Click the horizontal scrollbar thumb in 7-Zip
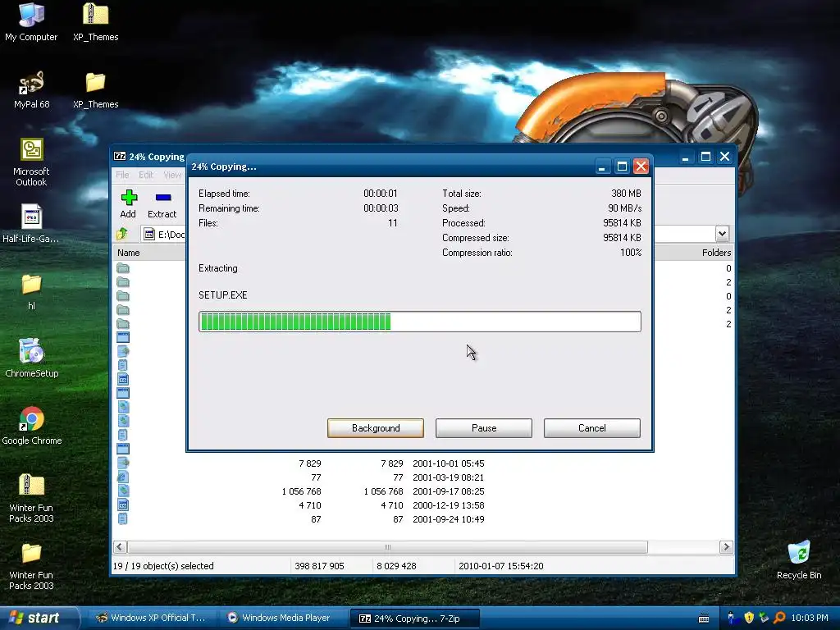Screen dimensions: 840x630 point(387,547)
